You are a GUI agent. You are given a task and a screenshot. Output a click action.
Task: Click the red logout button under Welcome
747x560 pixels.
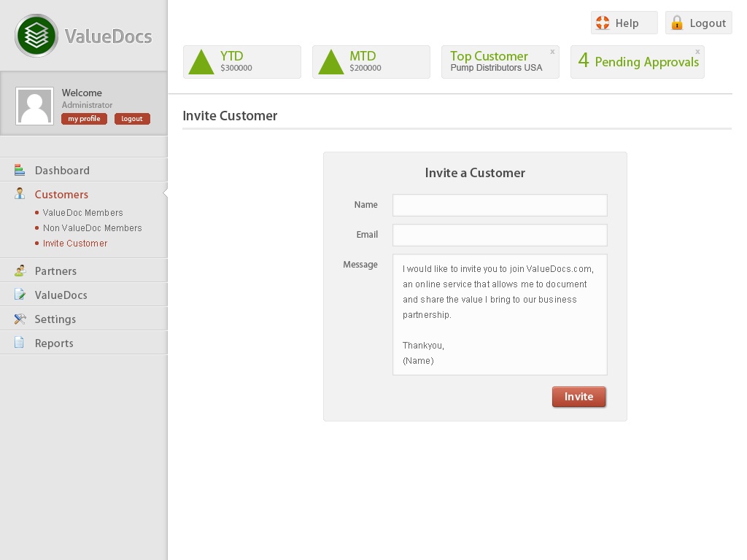[132, 119]
